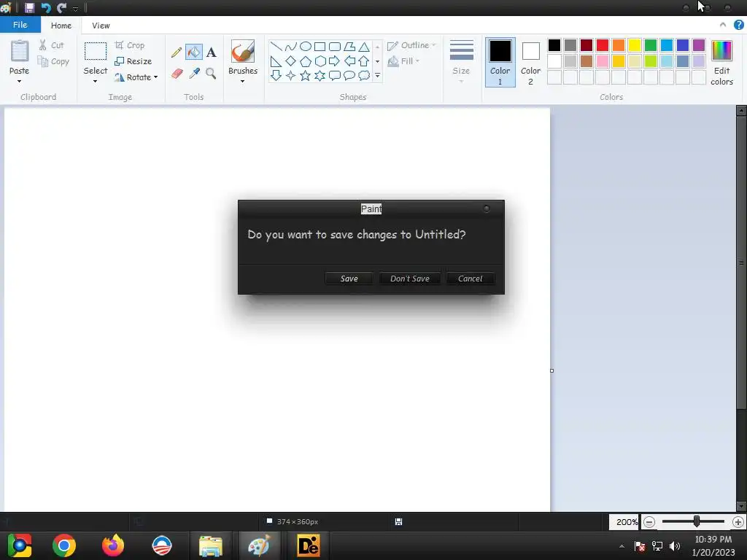Pick the Right arrow shape
The width and height of the screenshot is (747, 560).
[x=334, y=61]
